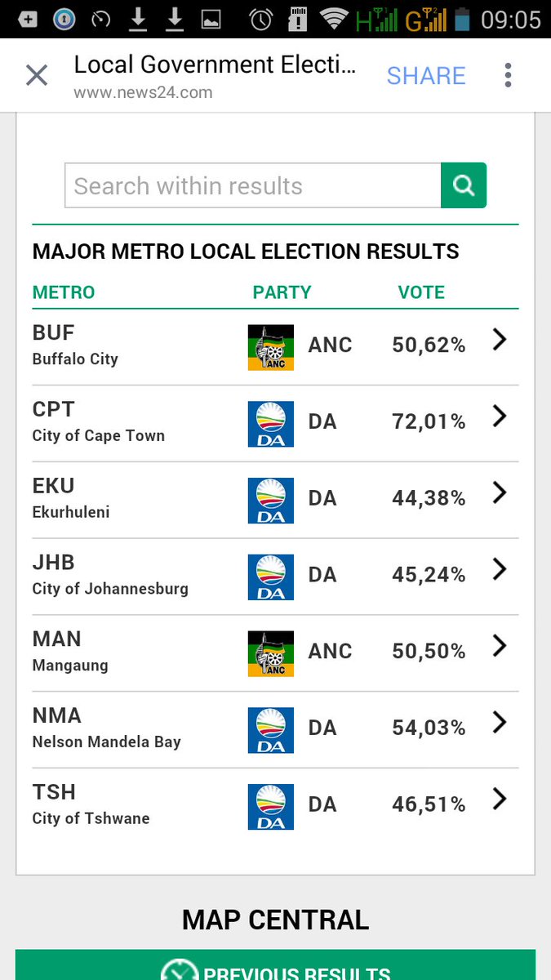Open the Ekurhuleni metro link
The width and height of the screenshot is (551, 980).
pos(71,498)
